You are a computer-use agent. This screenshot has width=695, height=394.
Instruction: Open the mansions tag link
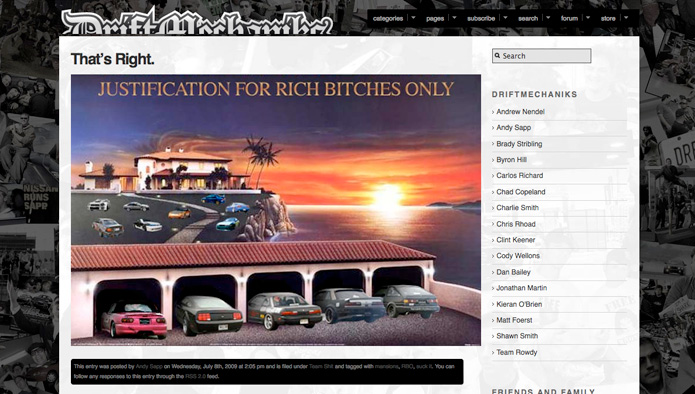pyautogui.click(x=387, y=367)
